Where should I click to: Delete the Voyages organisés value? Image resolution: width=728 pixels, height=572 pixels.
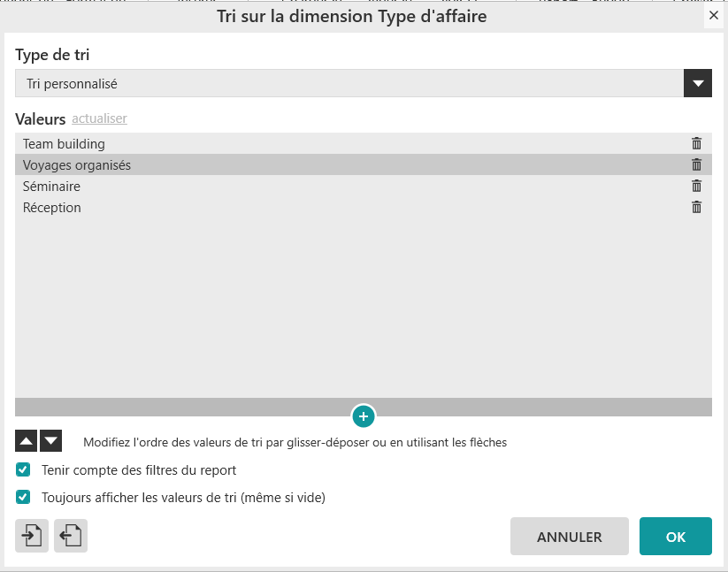pos(696,164)
